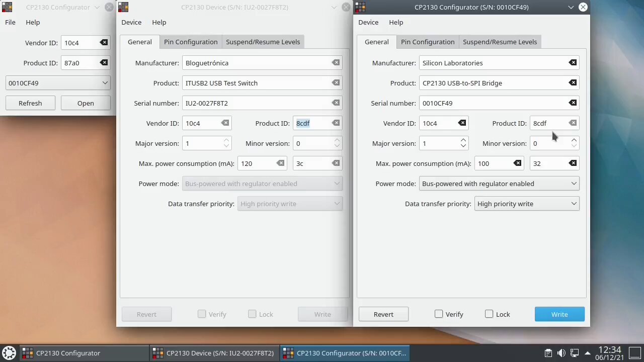This screenshot has width=644, height=362.
Task: Toggle Lock in the CP2130 Device window
Action: tap(261, 314)
